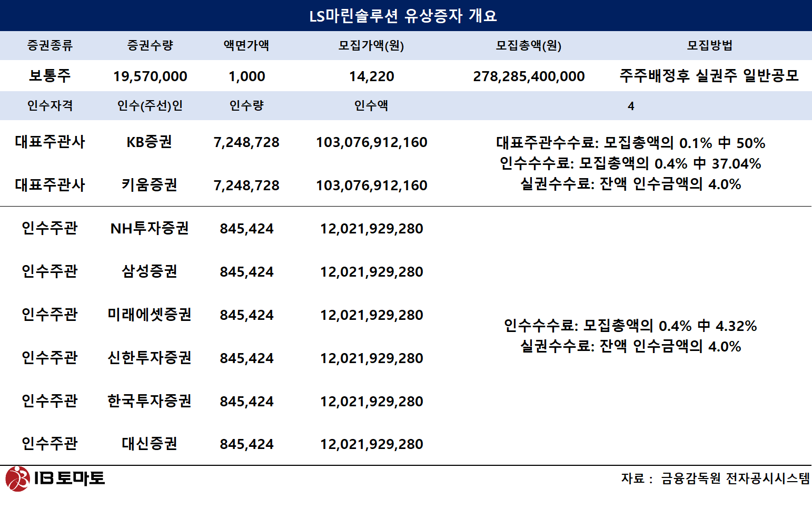Select '845,424' in the 대신증권 row

tap(246, 444)
